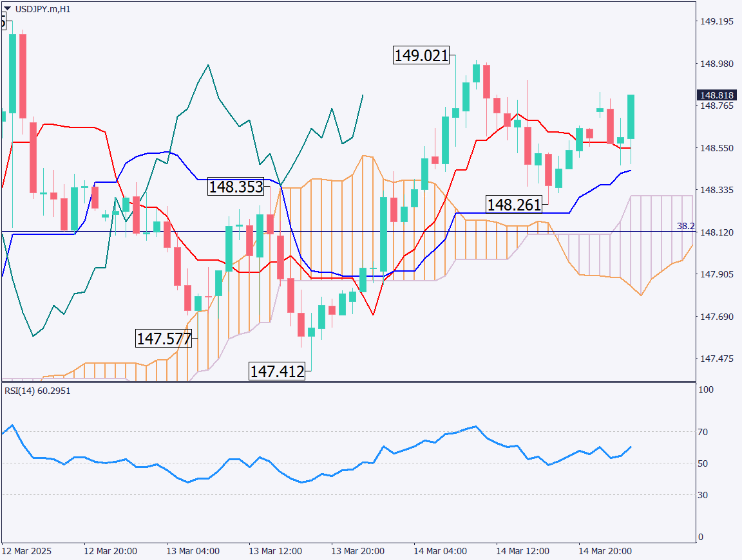742x560 pixels.
Task: Click the 148.353 price label box
Action: [x=236, y=187]
